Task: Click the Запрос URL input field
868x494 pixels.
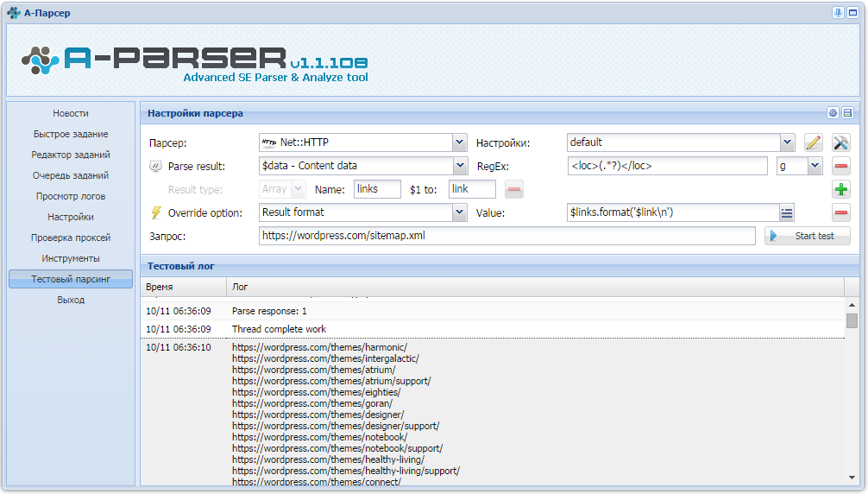Action: [x=507, y=236]
